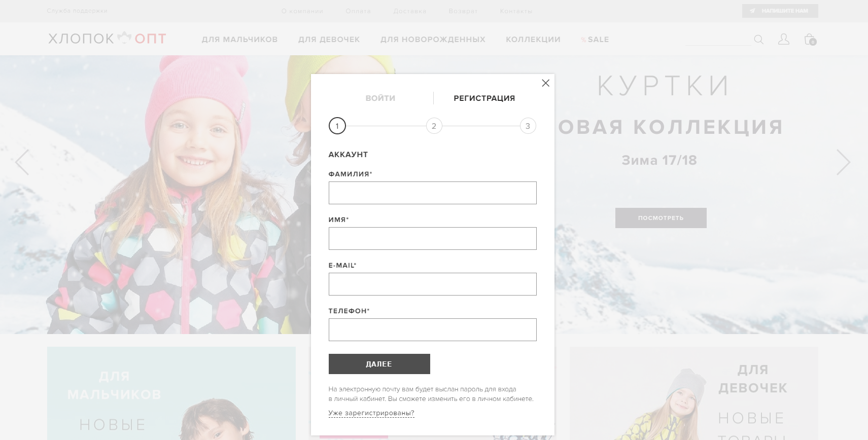Open the shopping bag cart icon
Viewport: 868px width, 440px height.
(x=810, y=39)
